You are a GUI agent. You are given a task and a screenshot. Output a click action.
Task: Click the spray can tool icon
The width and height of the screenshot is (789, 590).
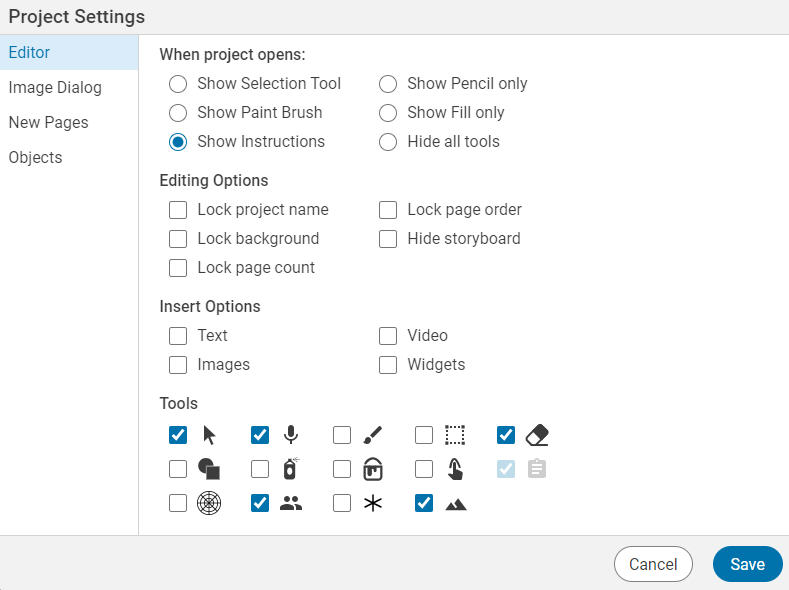tap(291, 469)
